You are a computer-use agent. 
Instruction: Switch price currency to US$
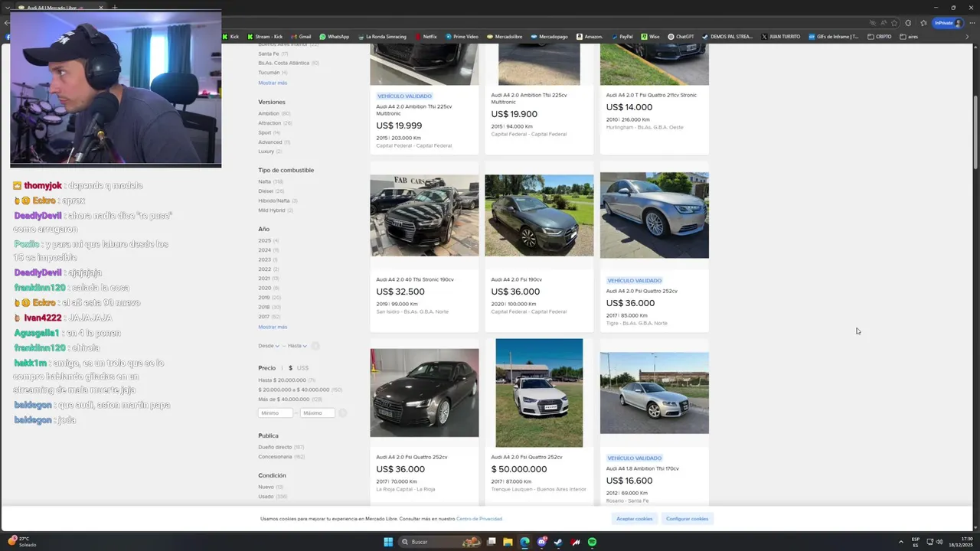pyautogui.click(x=302, y=368)
